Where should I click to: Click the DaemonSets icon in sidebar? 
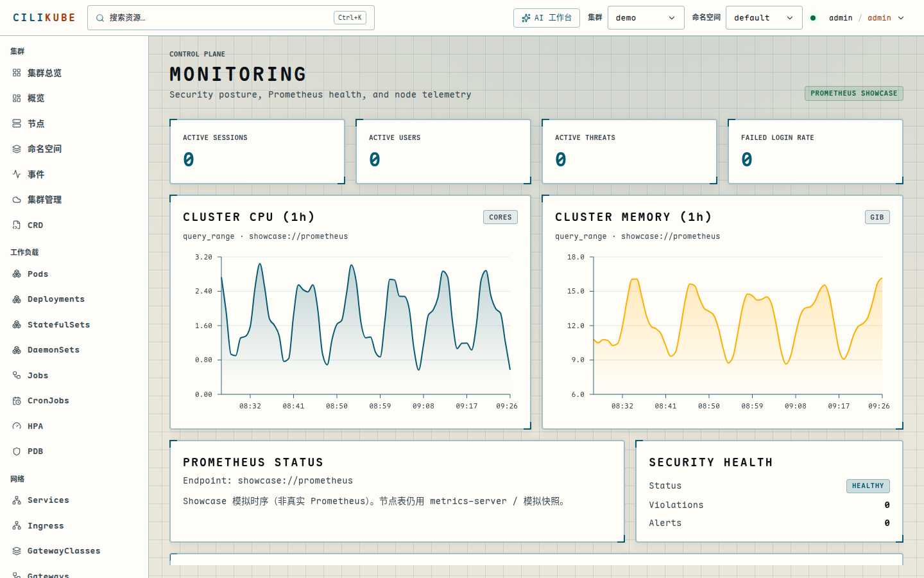click(x=17, y=350)
